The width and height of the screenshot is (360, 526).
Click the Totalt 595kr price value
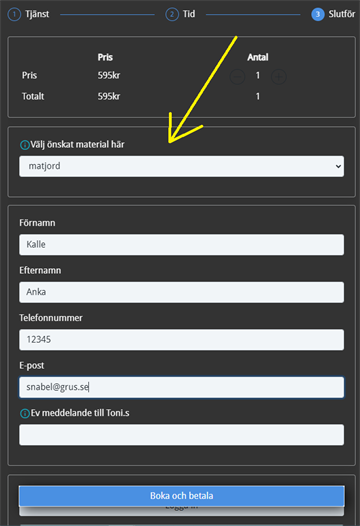coord(109,97)
